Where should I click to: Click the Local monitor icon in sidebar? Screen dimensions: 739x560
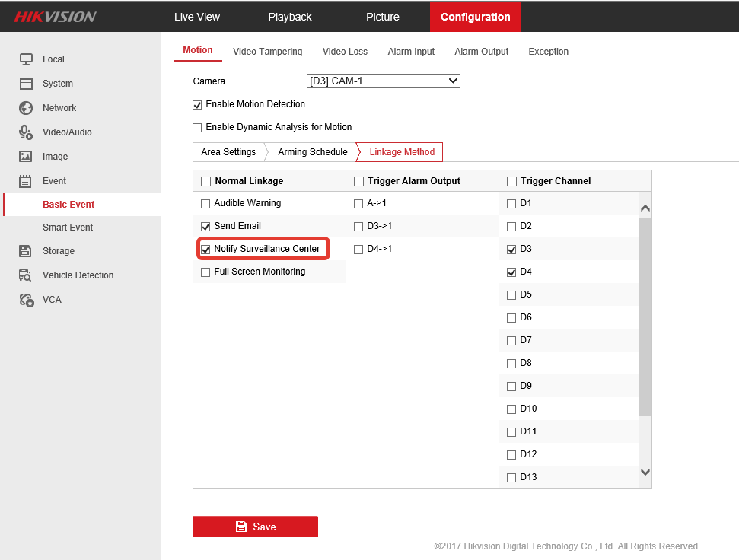26,59
